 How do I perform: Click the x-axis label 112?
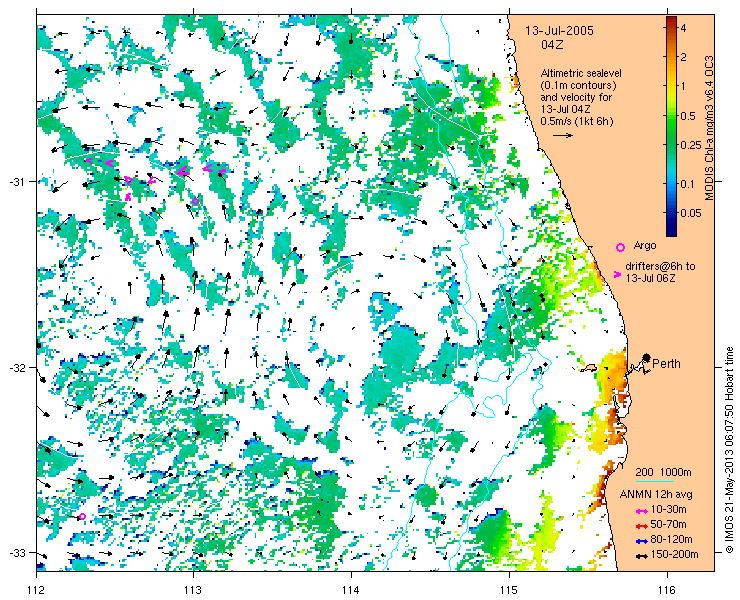(x=36, y=590)
